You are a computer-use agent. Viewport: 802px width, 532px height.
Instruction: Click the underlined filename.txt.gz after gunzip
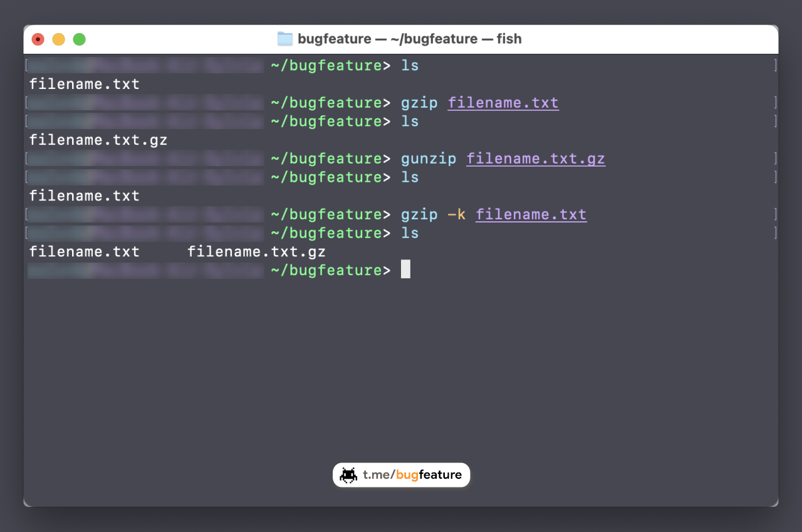tap(536, 159)
